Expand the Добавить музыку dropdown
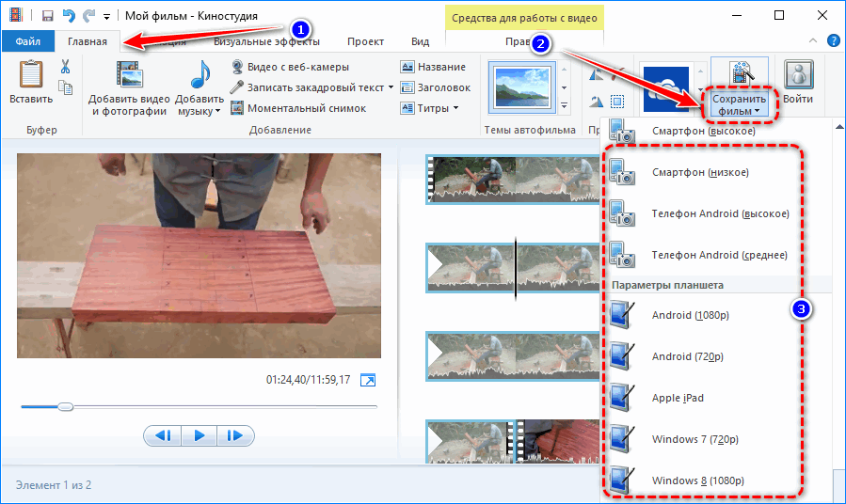The height and width of the screenshot is (504, 846). coord(217,110)
